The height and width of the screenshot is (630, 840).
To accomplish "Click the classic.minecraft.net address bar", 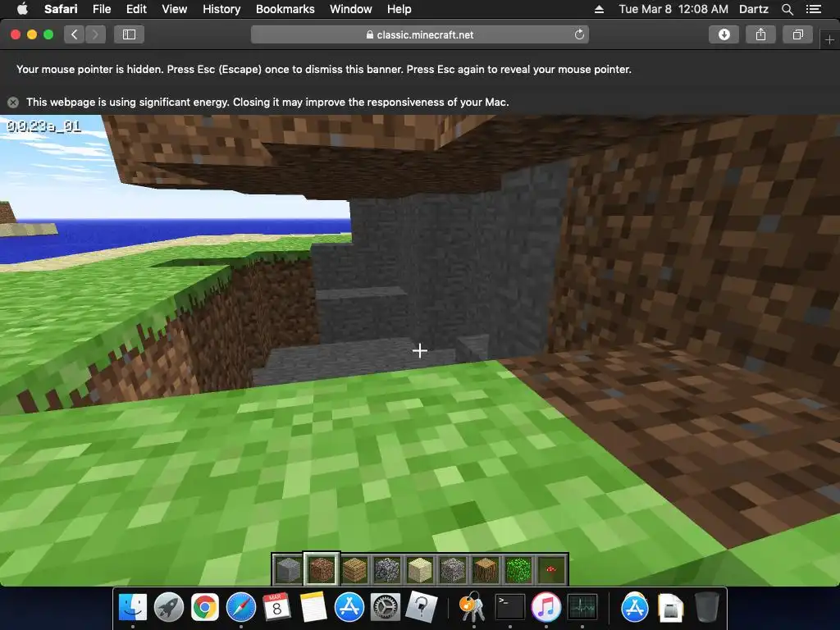I will pyautogui.click(x=419, y=34).
